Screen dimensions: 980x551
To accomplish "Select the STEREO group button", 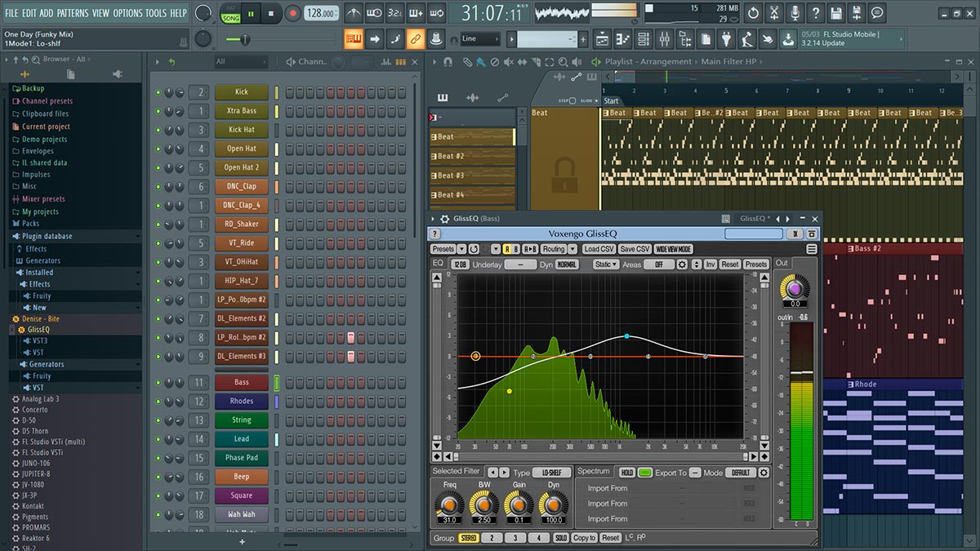I will [x=468, y=538].
